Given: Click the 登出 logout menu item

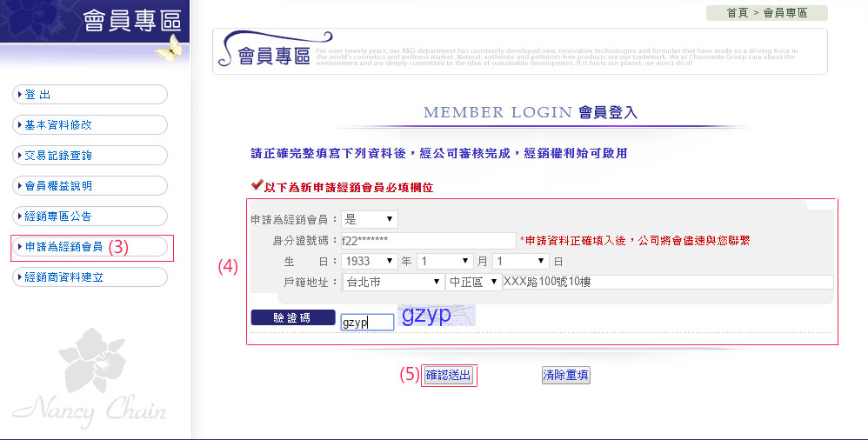Looking at the screenshot, I should pyautogui.click(x=90, y=95).
